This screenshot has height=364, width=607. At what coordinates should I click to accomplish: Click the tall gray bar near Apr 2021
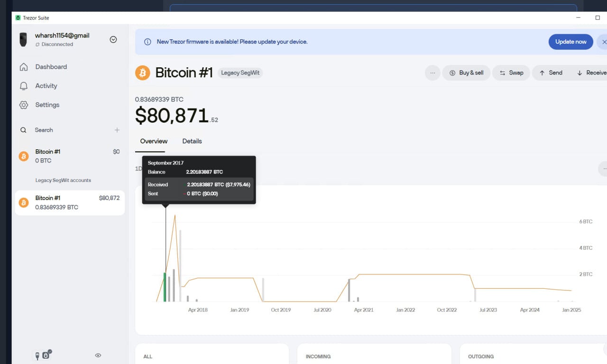349,290
